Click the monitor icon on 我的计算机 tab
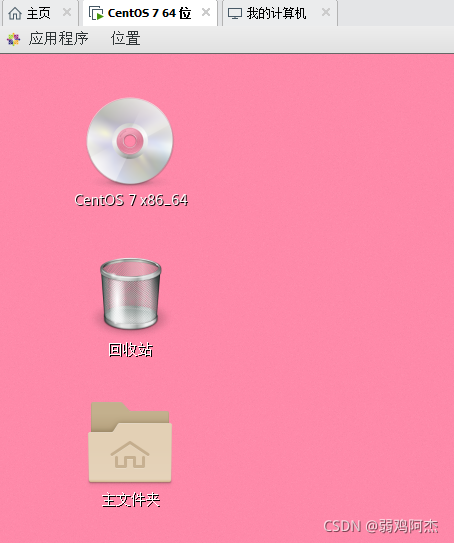454x543 pixels. (x=235, y=14)
